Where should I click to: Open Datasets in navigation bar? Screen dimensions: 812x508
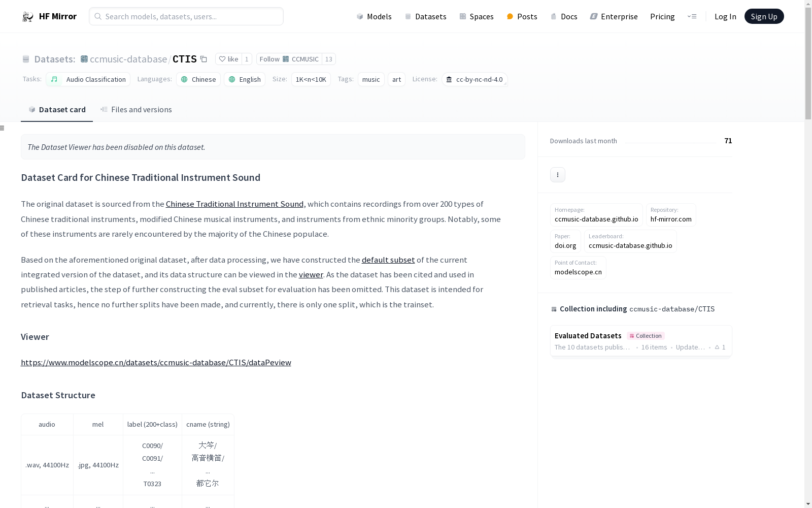coord(425,16)
